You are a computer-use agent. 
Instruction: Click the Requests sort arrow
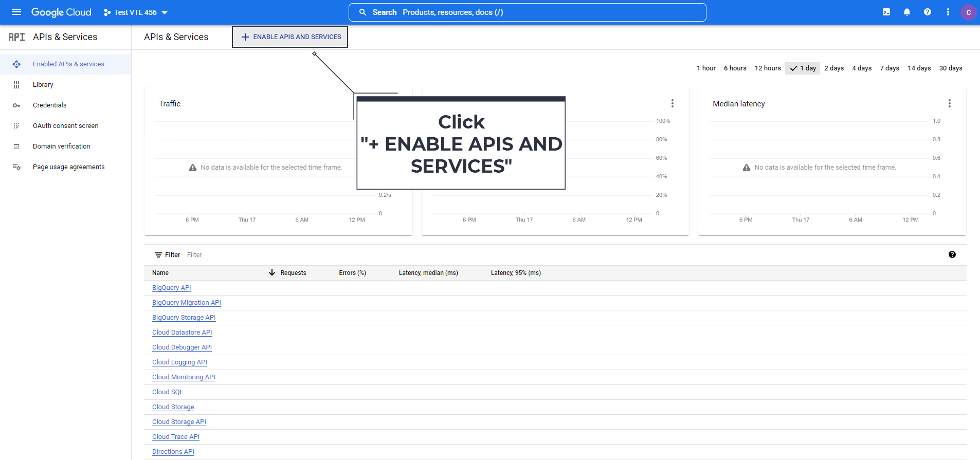[x=272, y=272]
